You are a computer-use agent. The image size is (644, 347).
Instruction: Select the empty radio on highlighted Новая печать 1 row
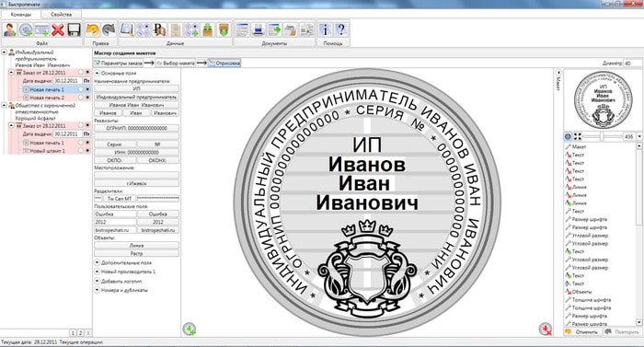pos(81,89)
